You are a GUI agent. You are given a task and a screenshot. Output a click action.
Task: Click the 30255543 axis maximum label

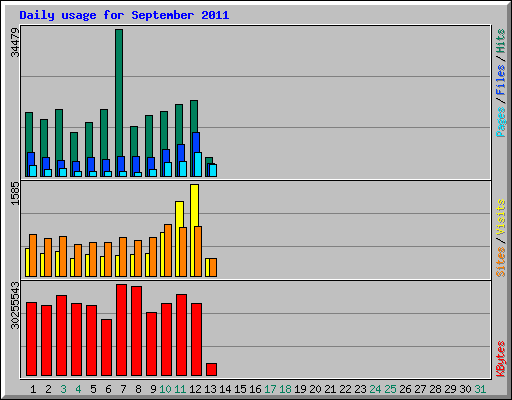tap(15, 305)
